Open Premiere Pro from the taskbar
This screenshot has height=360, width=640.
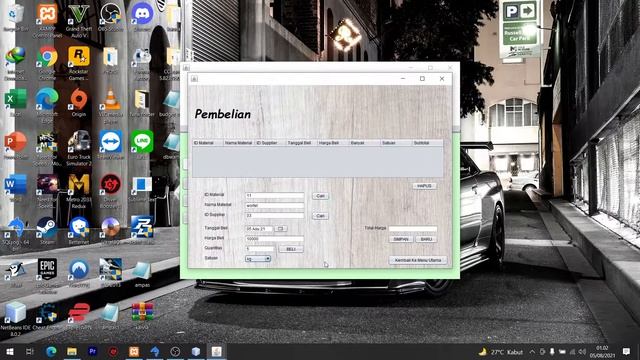tap(93, 351)
